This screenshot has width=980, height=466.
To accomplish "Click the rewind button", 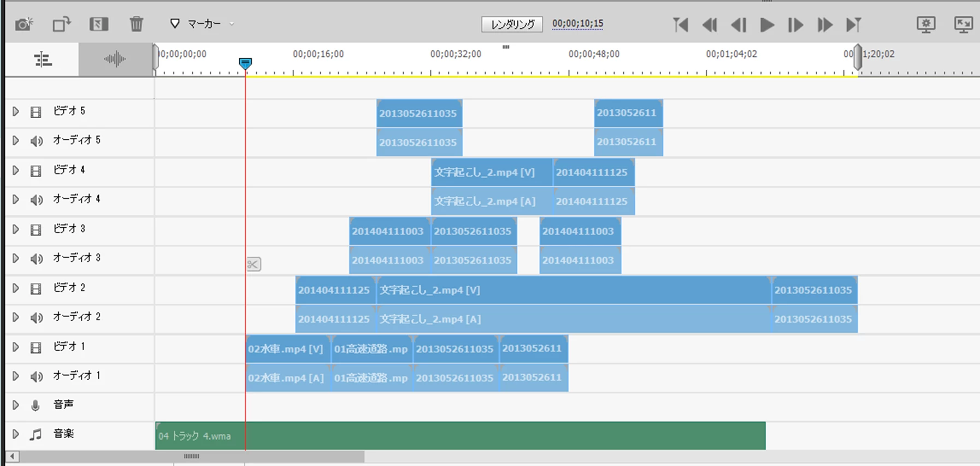I will pyautogui.click(x=710, y=25).
